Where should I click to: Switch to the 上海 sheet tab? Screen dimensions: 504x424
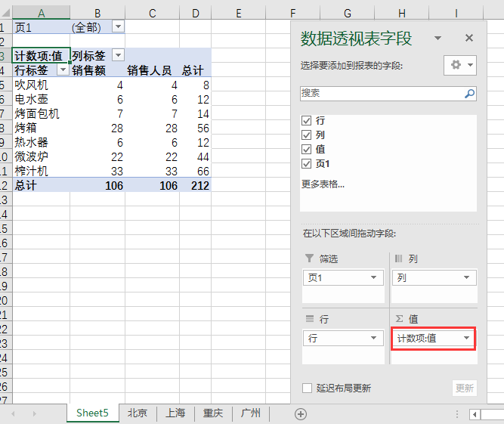click(175, 413)
